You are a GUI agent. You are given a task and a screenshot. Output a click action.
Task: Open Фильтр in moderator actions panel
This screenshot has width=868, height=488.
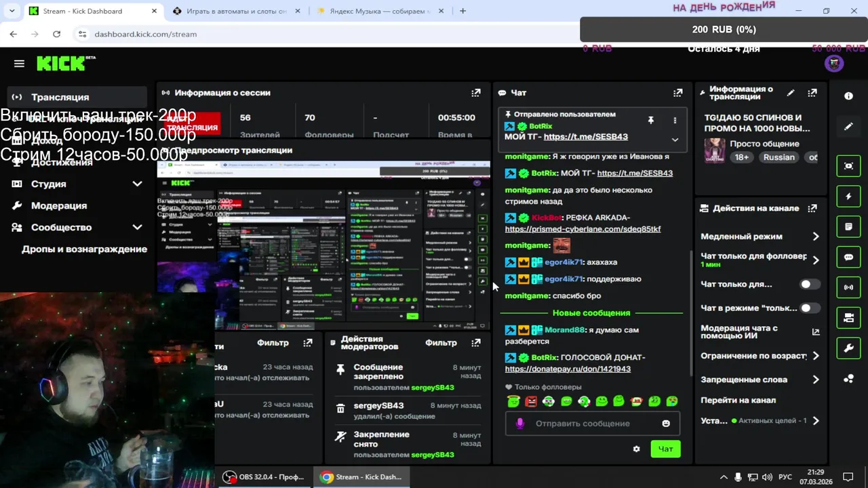[441, 343]
